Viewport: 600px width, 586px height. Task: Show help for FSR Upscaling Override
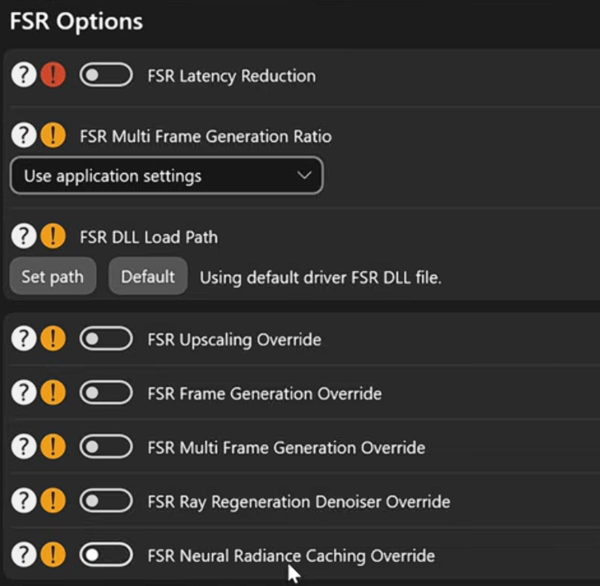point(24,338)
